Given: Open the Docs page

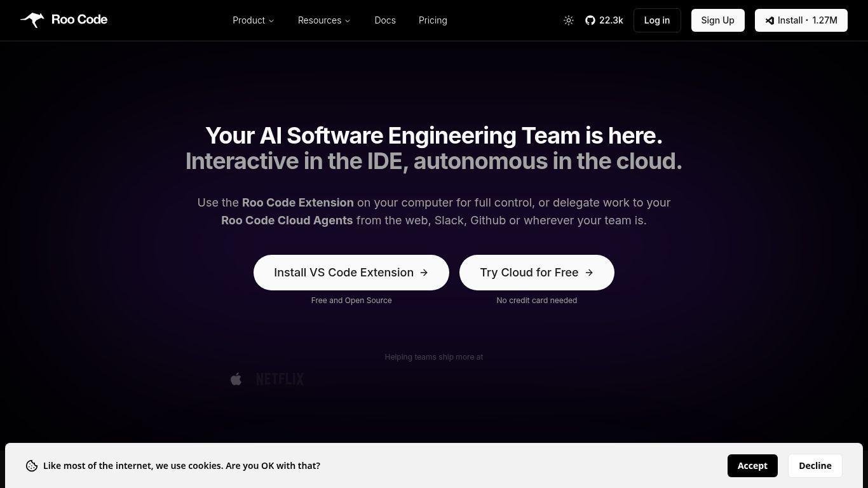Looking at the screenshot, I should point(385,20).
